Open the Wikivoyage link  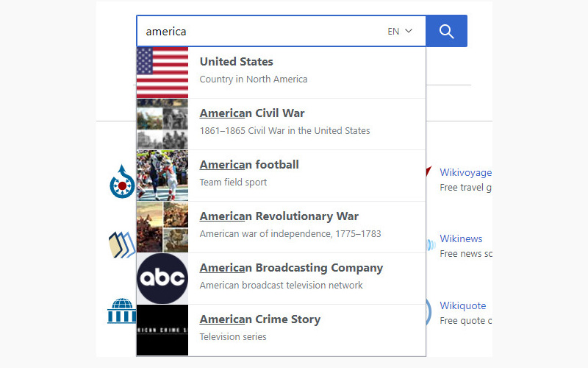(x=465, y=172)
